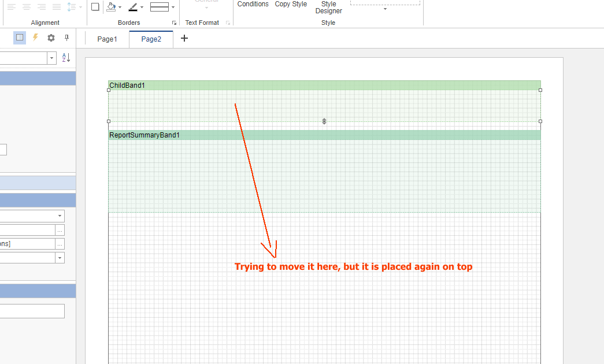Add a new page with plus button
Screen dimensions: 604x364
pyautogui.click(x=184, y=39)
